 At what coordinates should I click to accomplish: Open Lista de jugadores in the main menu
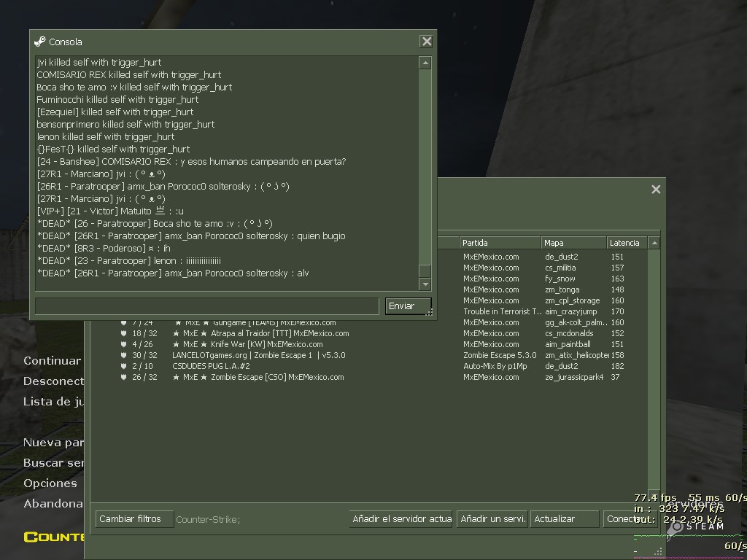[x=54, y=402]
